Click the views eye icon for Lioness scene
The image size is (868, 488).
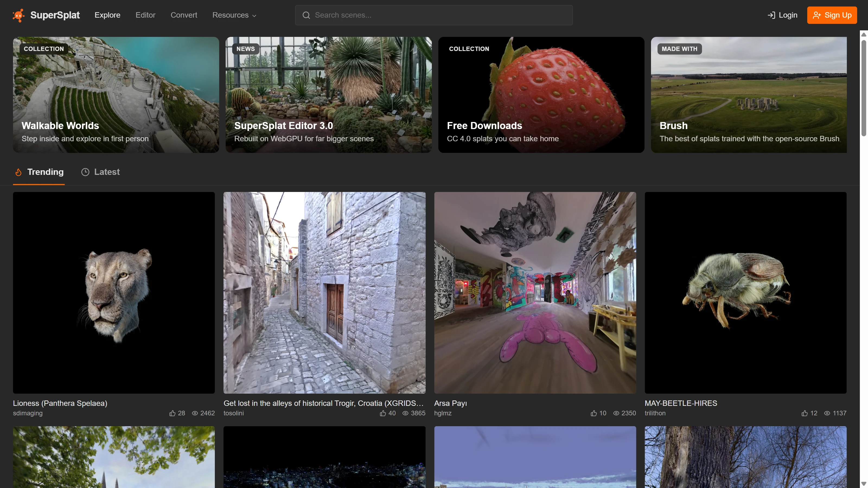pyautogui.click(x=195, y=413)
